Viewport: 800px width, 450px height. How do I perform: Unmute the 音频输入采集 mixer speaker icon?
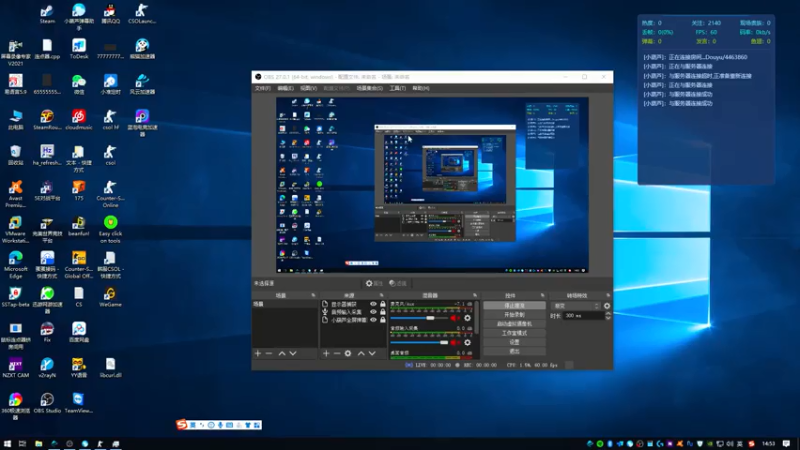click(x=454, y=342)
